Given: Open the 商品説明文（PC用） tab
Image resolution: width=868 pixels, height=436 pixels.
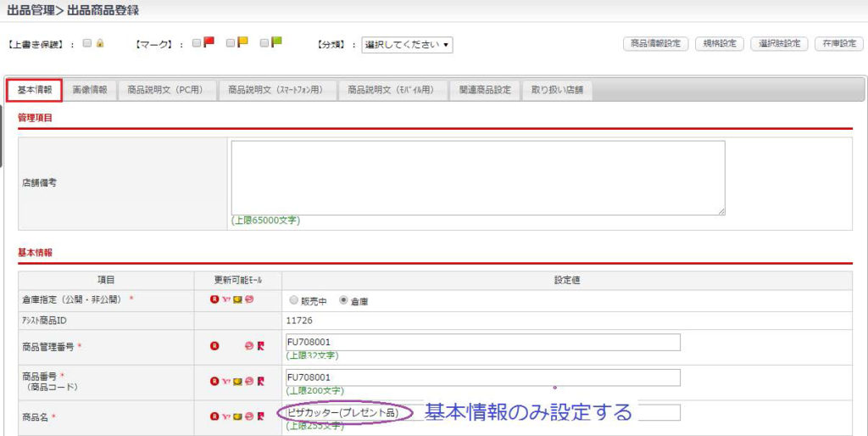Looking at the screenshot, I should tap(165, 90).
